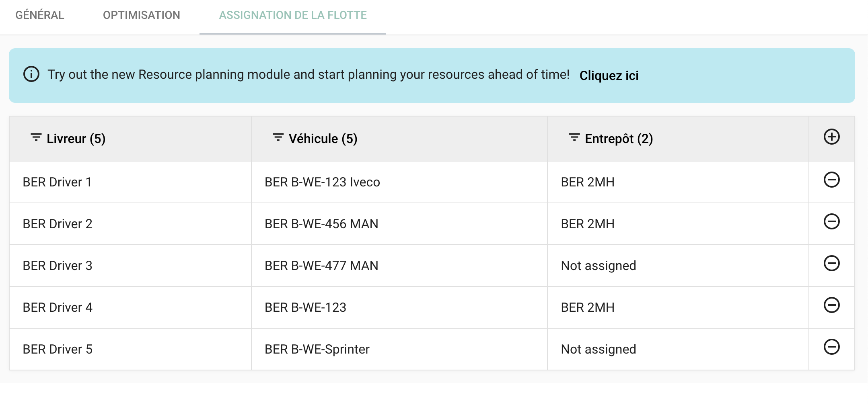This screenshot has width=868, height=405.
Task: Switch to the Général tab
Action: [40, 15]
